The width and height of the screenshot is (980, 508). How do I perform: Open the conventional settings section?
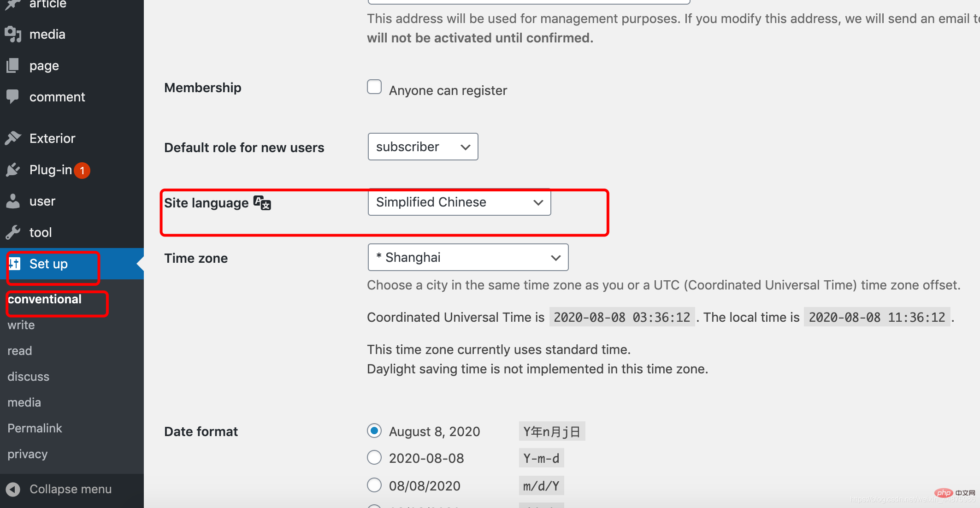coord(44,299)
